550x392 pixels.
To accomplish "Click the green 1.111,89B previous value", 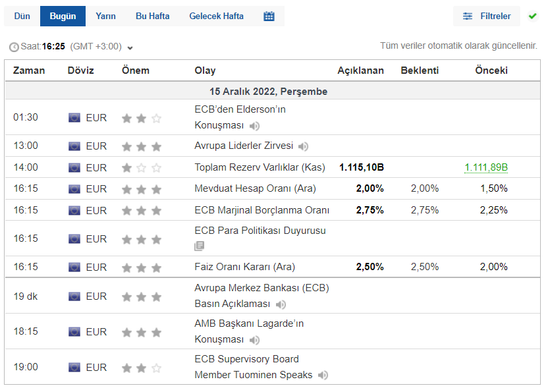I will pyautogui.click(x=486, y=167).
